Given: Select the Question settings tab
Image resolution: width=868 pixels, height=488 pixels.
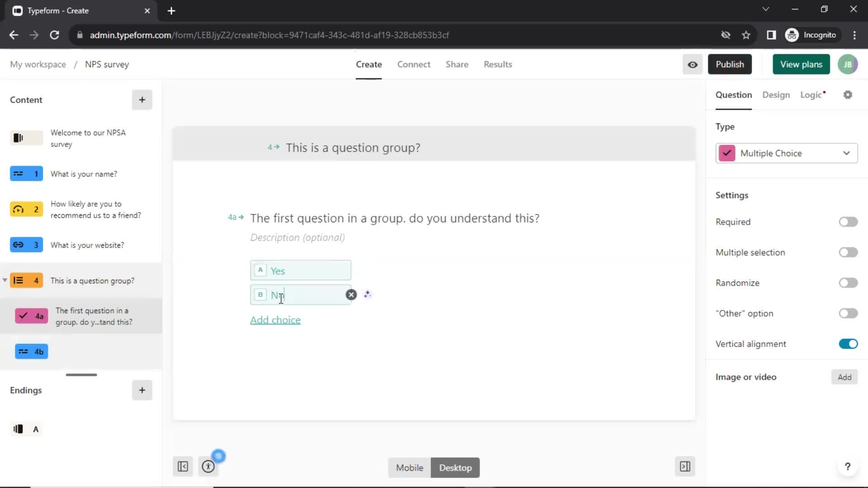Looking at the screenshot, I should (x=733, y=95).
